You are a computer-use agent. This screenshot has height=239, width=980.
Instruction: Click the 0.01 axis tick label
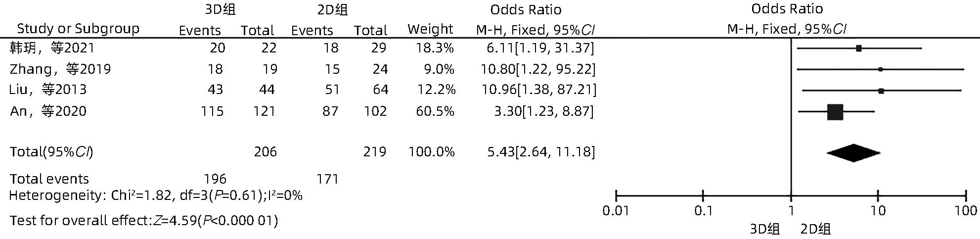coord(616,211)
